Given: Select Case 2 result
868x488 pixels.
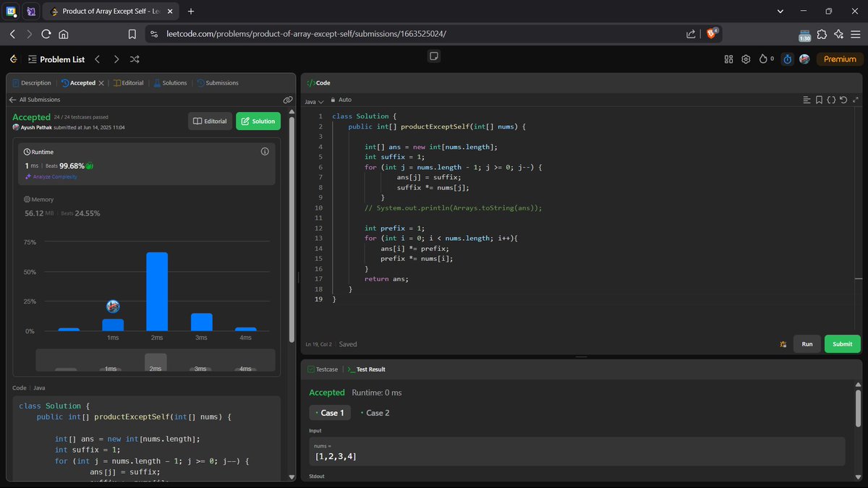Looking at the screenshot, I should [375, 413].
